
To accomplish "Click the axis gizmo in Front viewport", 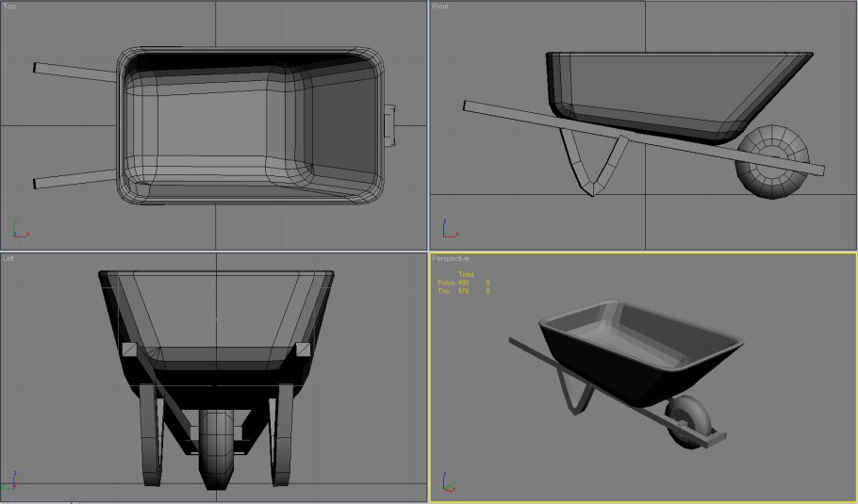I will [x=448, y=229].
